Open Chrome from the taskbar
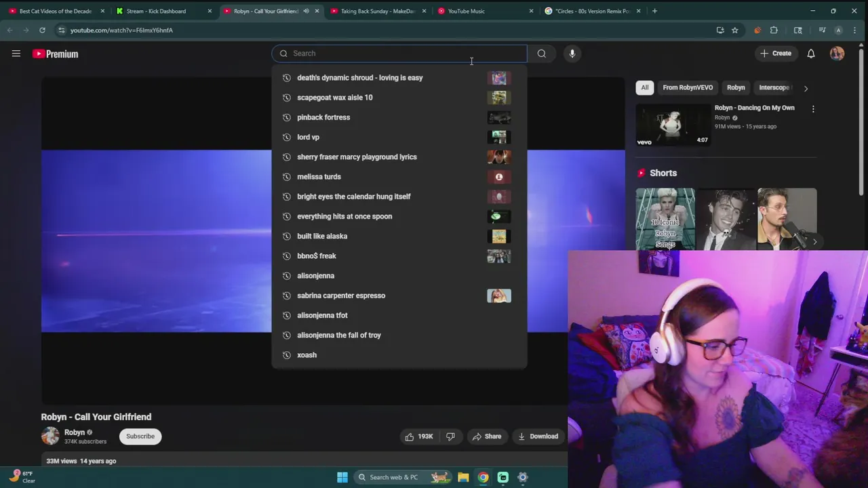This screenshot has height=488, width=868. pyautogui.click(x=483, y=477)
